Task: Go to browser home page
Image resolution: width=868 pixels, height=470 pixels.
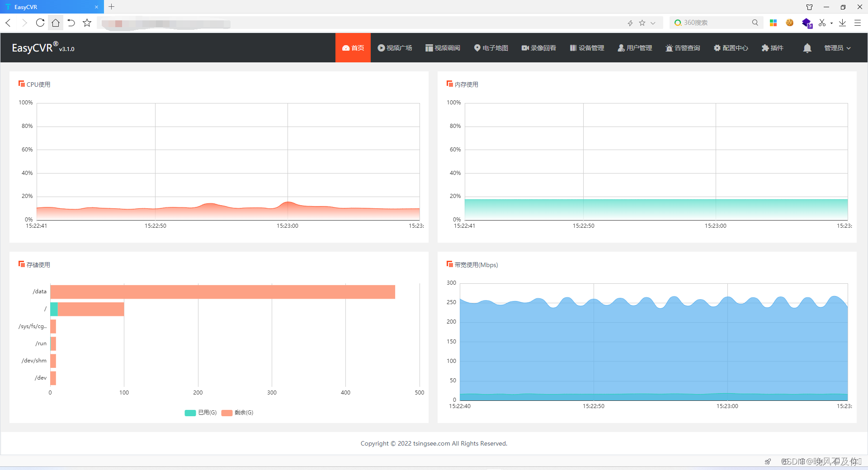Action: (x=56, y=23)
